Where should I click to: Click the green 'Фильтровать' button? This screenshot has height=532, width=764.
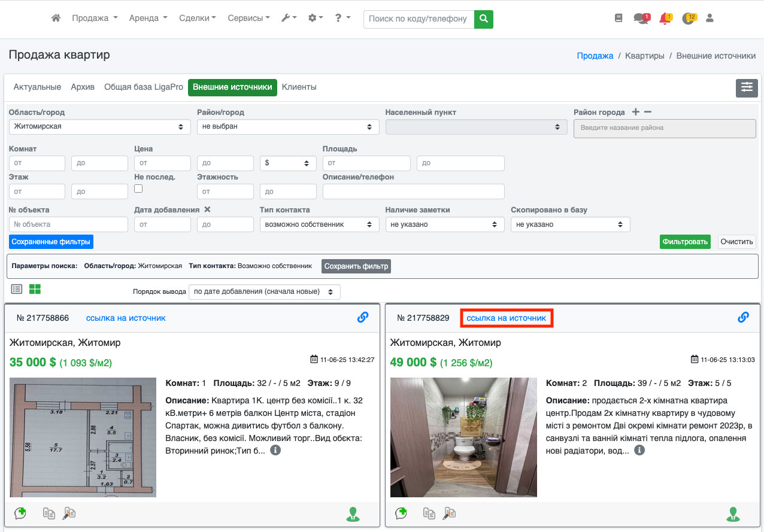tap(685, 242)
